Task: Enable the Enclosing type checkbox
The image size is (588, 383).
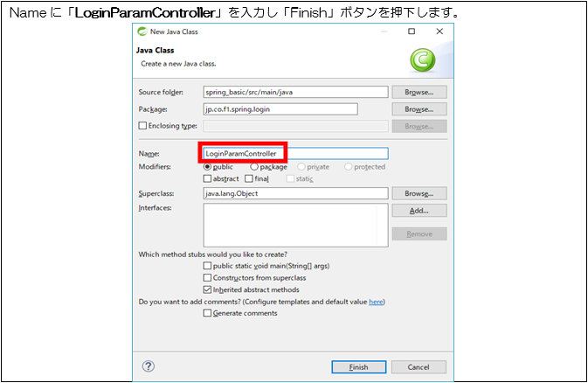Action: click(142, 127)
